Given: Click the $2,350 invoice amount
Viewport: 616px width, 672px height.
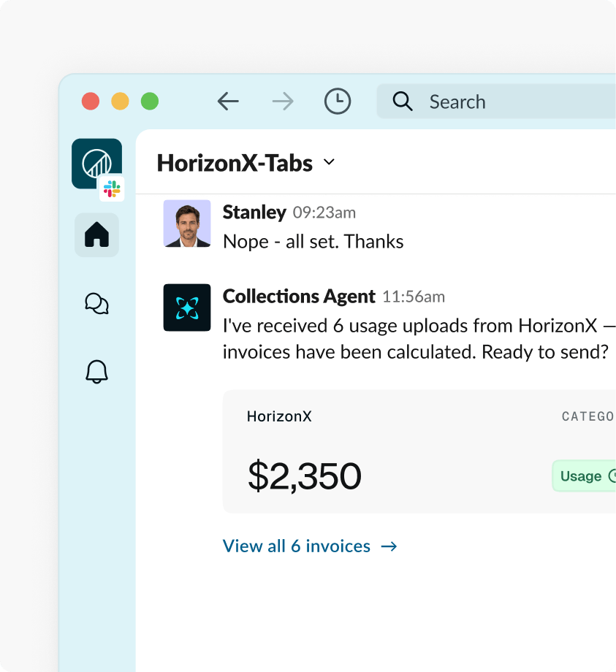Looking at the screenshot, I should pyautogui.click(x=305, y=476).
